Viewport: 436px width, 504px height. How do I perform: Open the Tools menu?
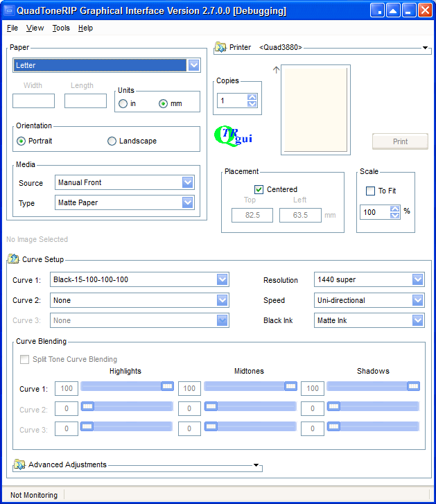pos(61,28)
